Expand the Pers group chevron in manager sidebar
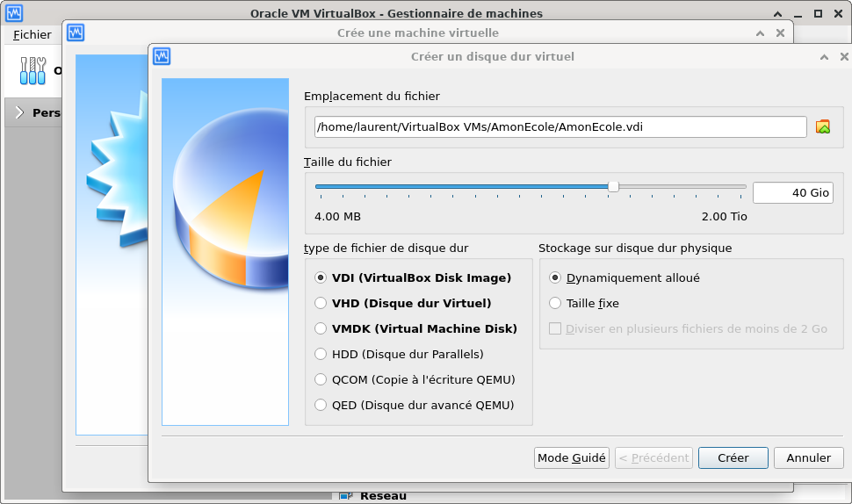 click(x=19, y=112)
